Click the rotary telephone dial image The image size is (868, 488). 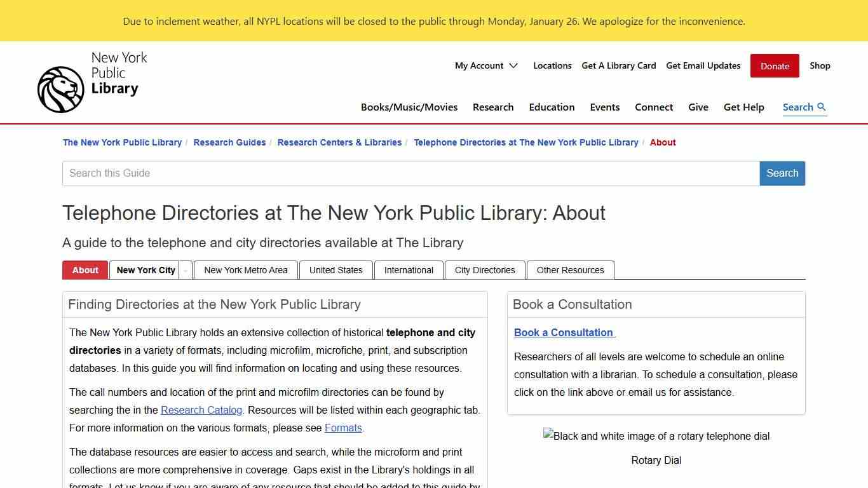click(x=656, y=436)
